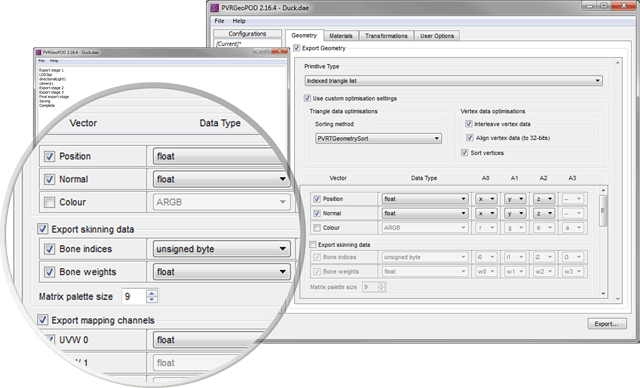Toggle the Sort vertices checkbox
This screenshot has width=640, height=388.
tap(464, 153)
